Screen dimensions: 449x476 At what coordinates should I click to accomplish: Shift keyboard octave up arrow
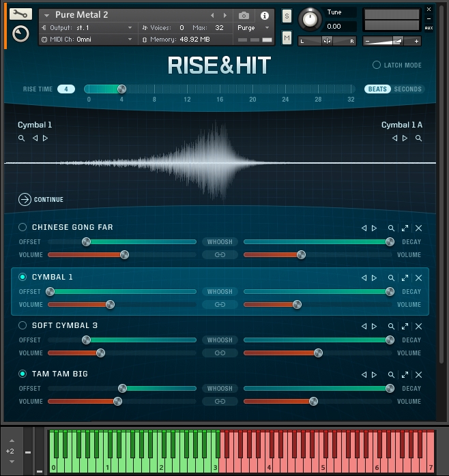(12, 441)
